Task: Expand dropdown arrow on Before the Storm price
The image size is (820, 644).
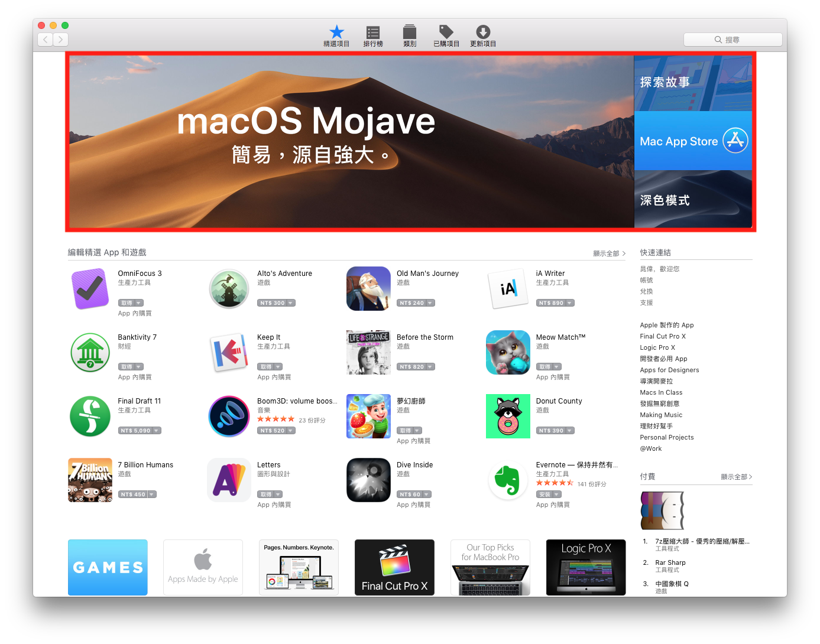Action: tap(430, 367)
